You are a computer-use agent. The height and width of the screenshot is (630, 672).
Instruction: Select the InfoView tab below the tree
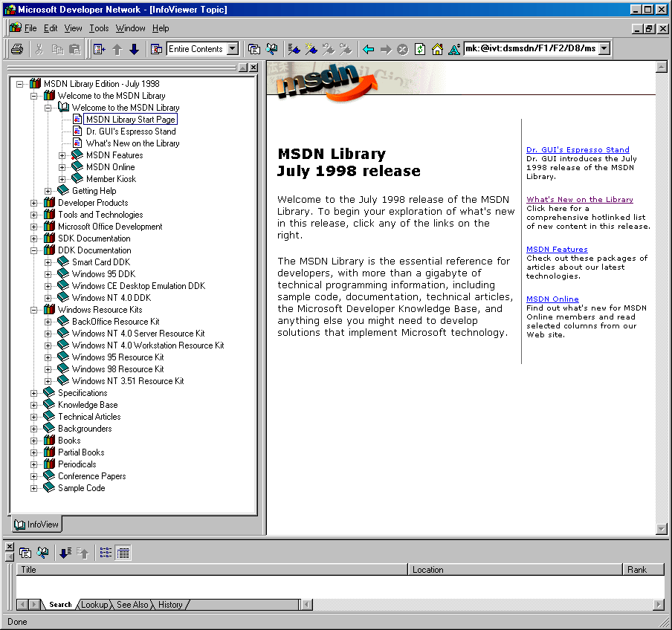pyautogui.click(x=36, y=525)
